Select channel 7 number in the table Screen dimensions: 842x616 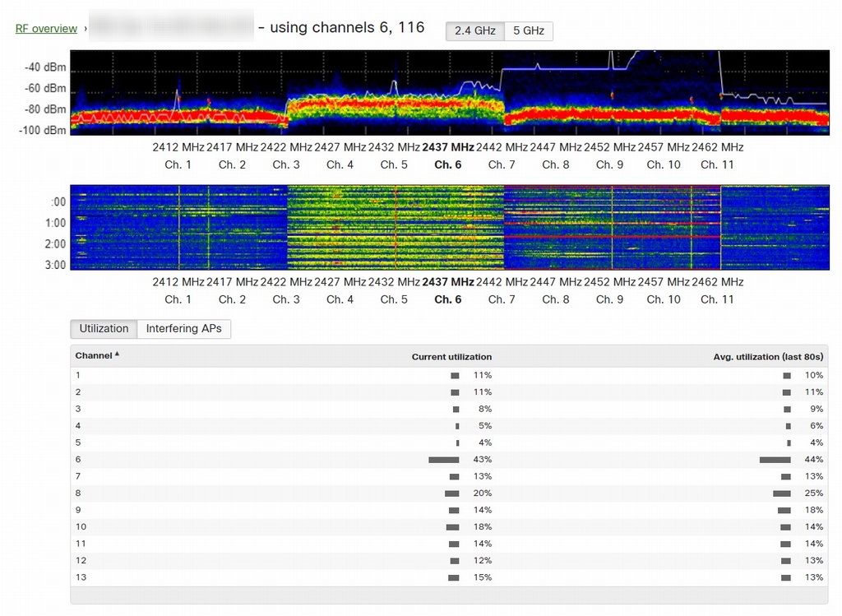click(x=78, y=476)
